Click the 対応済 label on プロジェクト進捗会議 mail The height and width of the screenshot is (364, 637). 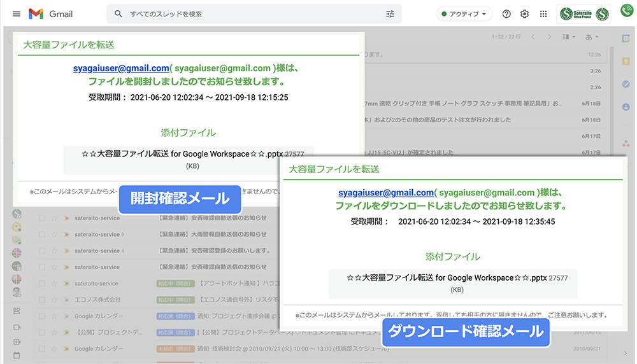[x=176, y=316]
